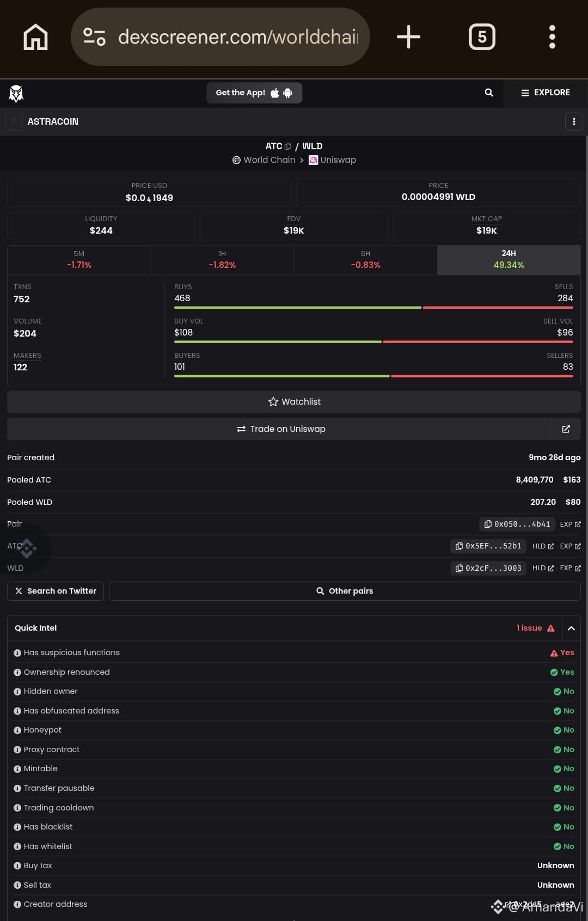This screenshot has height=921, width=588.
Task: Collapse the Quick Intel panel chevron
Action: click(571, 628)
